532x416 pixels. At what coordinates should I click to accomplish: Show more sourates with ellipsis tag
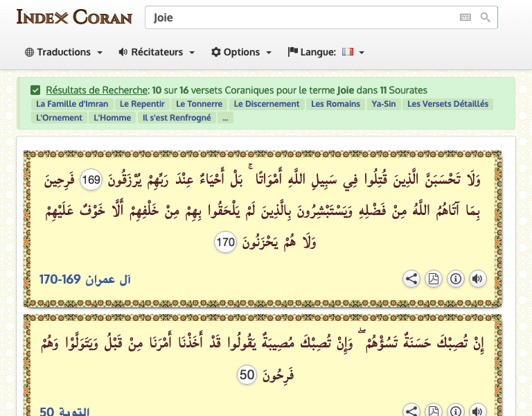point(224,118)
